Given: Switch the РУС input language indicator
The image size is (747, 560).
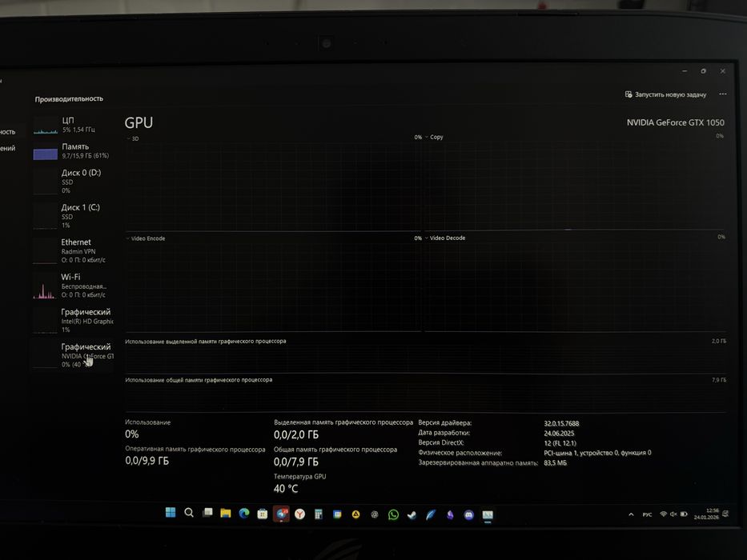Looking at the screenshot, I should [647, 514].
